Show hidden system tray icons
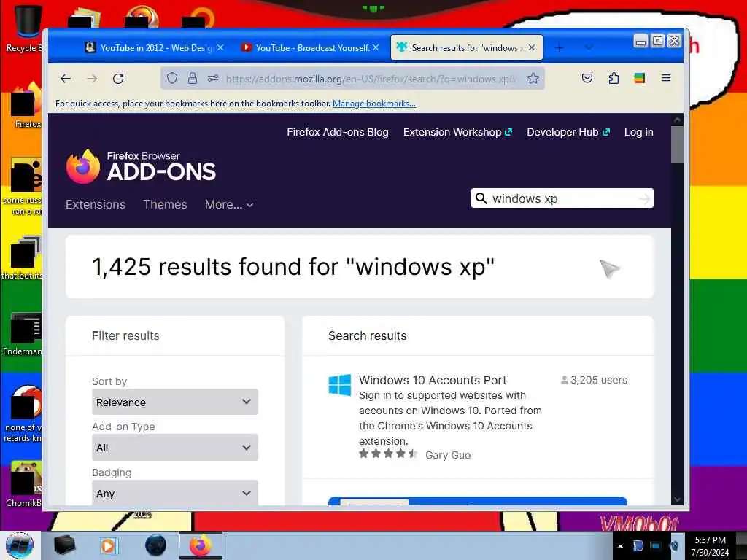 pyautogui.click(x=620, y=546)
